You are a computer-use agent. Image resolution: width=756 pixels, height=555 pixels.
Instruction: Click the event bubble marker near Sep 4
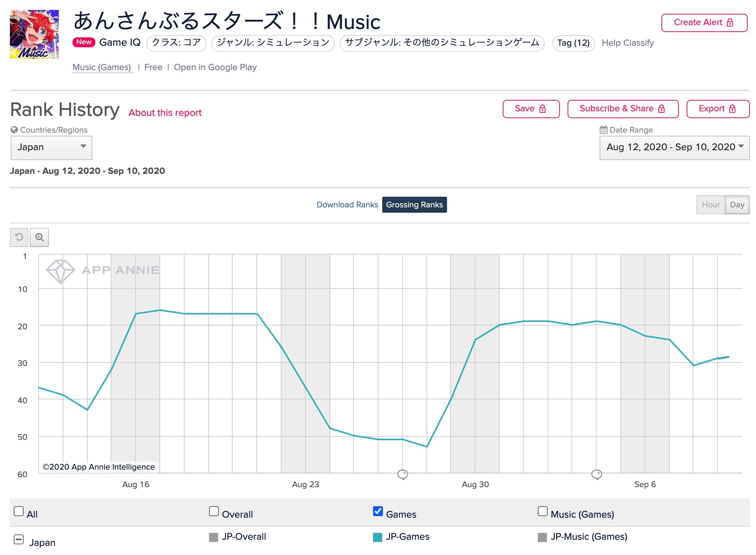597,475
